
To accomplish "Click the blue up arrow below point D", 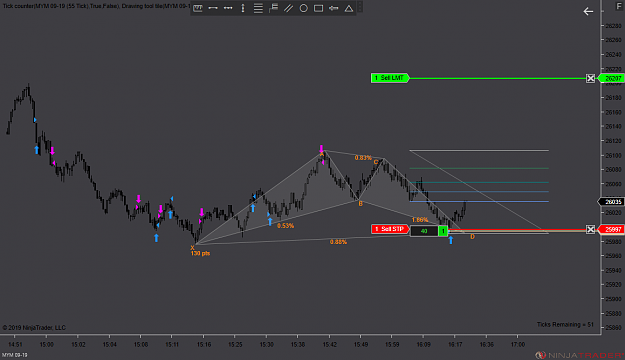I will click(451, 240).
